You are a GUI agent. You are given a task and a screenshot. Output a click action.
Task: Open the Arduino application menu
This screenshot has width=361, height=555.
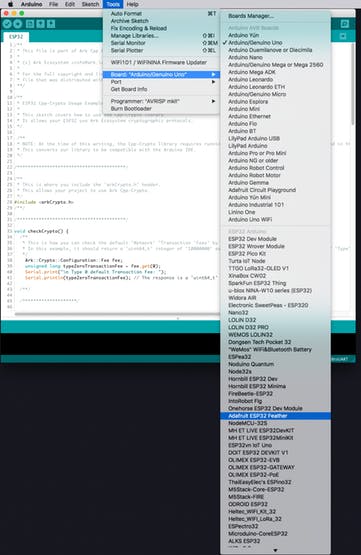(x=31, y=4)
